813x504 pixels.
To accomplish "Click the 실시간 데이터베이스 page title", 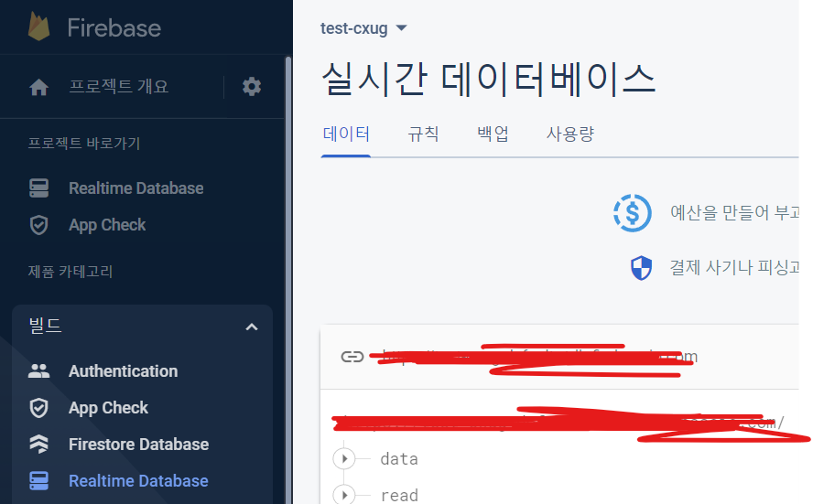I will pos(489,80).
